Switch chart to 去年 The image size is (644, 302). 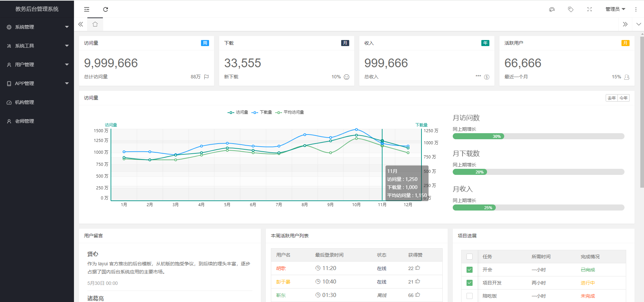[612, 98]
